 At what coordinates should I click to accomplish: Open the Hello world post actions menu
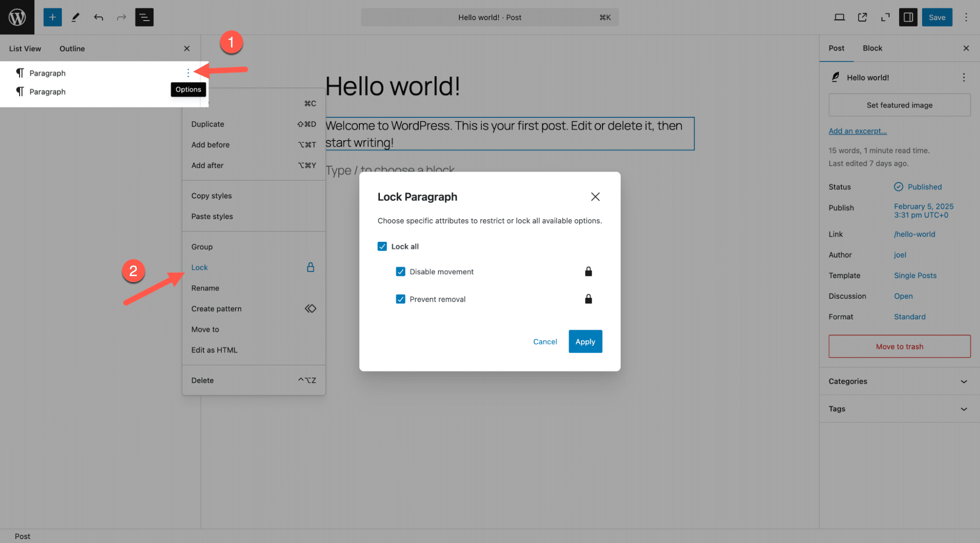tap(963, 78)
